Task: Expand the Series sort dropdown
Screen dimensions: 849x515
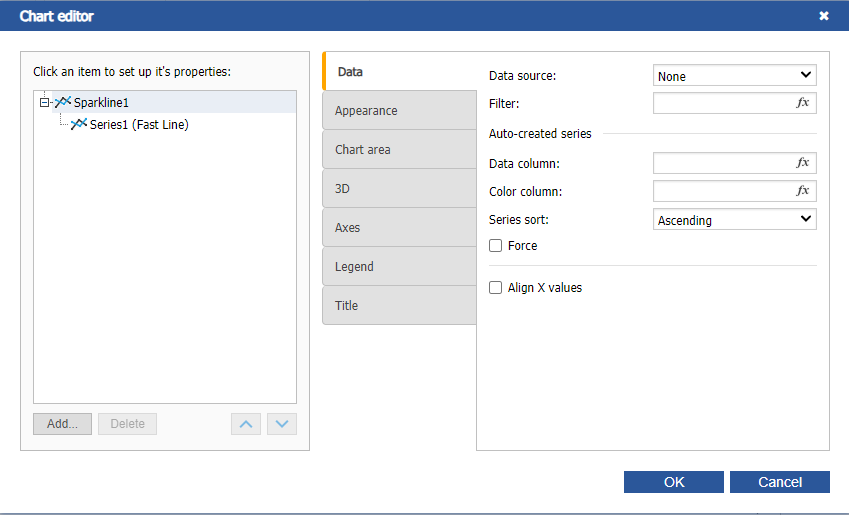Action: point(734,220)
